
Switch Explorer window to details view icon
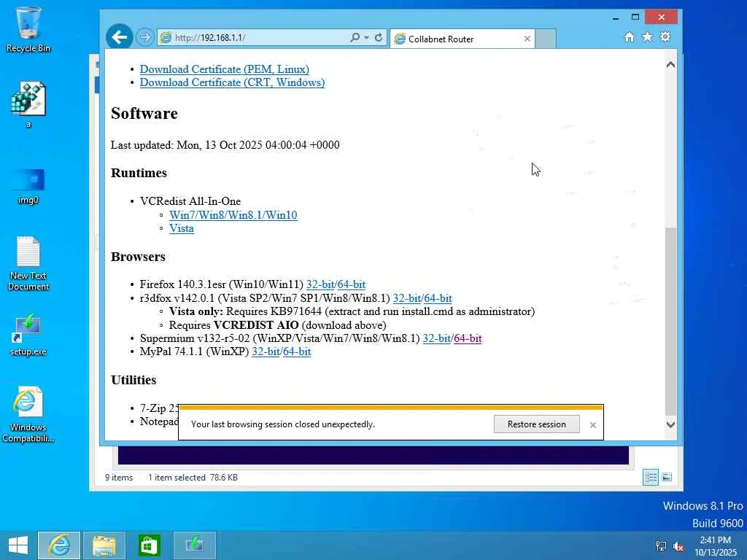tap(650, 477)
